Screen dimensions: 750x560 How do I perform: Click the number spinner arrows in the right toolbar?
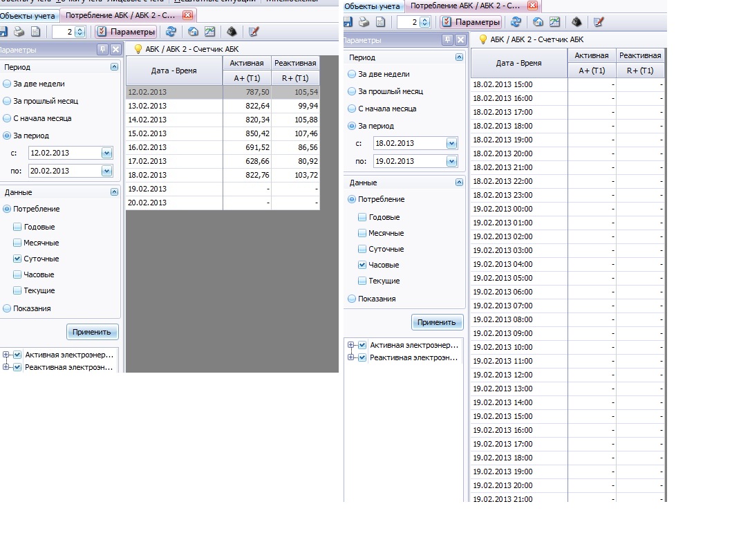click(424, 22)
